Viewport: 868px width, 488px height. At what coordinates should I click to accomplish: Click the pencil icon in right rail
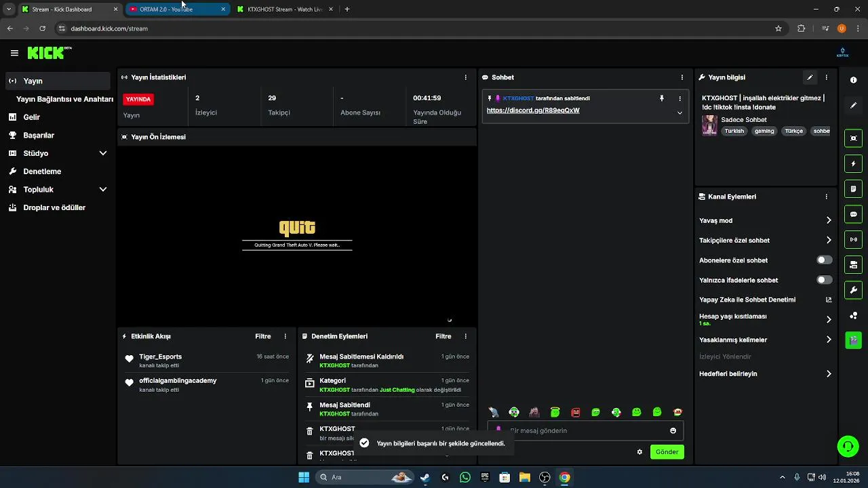(854, 105)
